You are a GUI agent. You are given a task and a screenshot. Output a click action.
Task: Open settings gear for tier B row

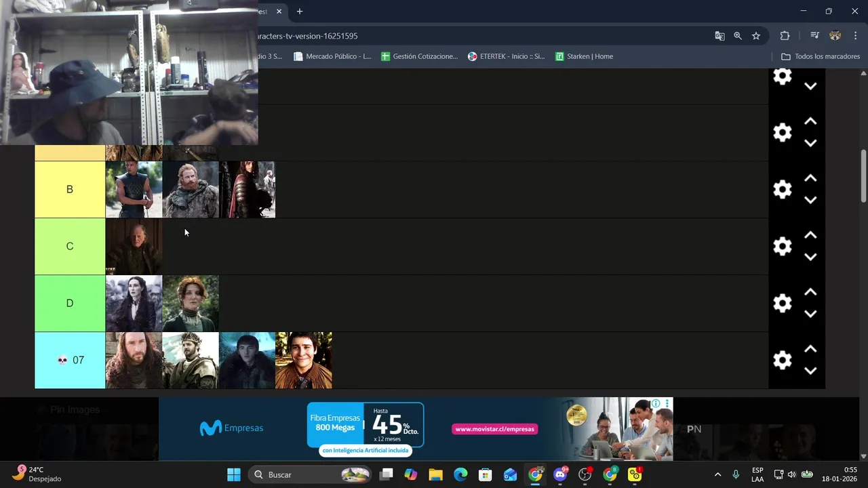tap(783, 189)
